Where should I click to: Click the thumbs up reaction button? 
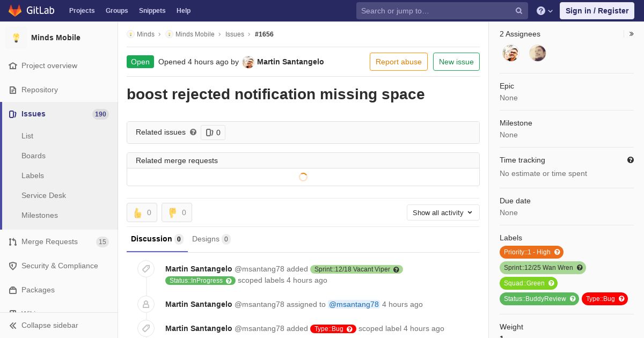142,212
